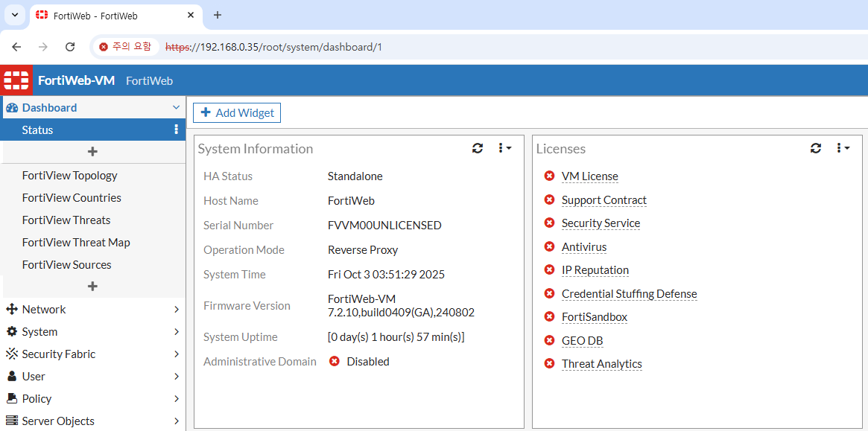
Task: Open the Credential Stuffing Defense link
Action: [x=630, y=294]
